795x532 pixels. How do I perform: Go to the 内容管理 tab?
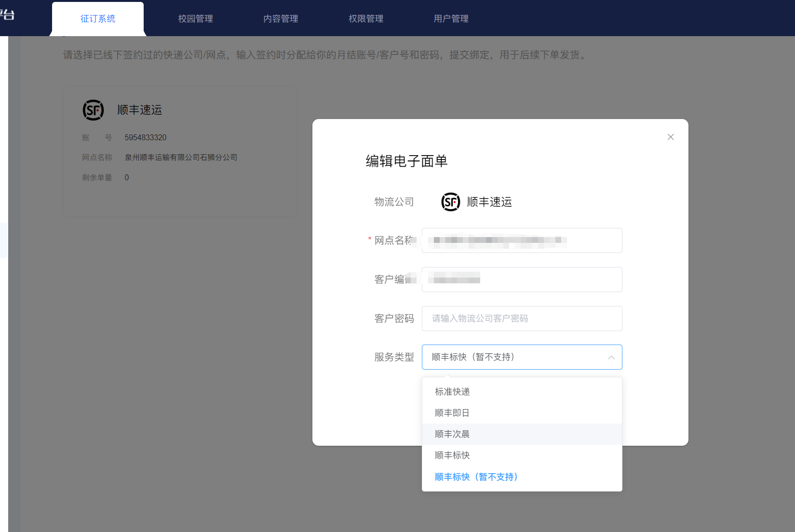[281, 19]
